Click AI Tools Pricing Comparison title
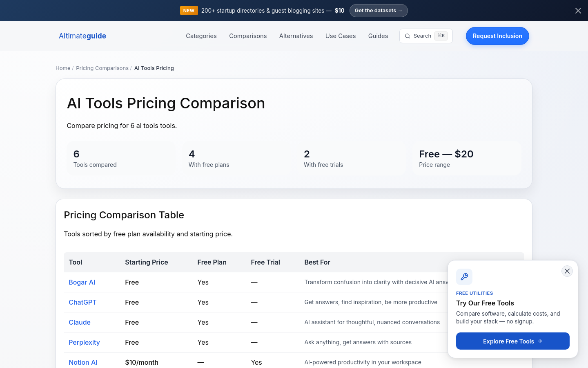The image size is (588, 368). click(166, 103)
